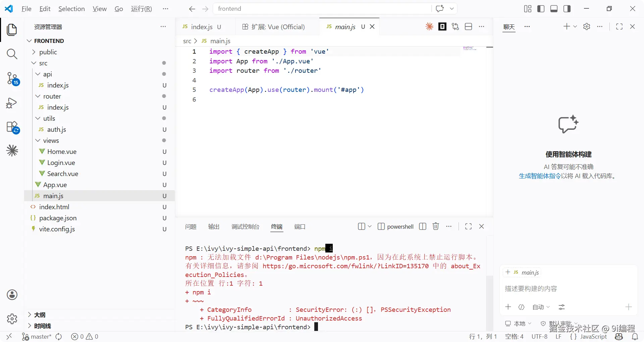Open chat settings gear icon
Image resolution: width=644 pixels, height=342 pixels.
point(587,26)
